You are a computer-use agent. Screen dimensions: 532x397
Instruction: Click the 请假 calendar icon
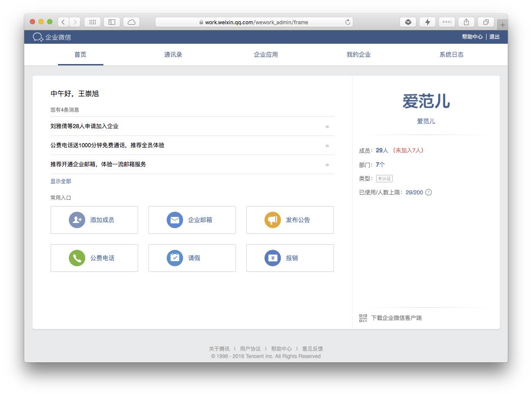coord(175,258)
